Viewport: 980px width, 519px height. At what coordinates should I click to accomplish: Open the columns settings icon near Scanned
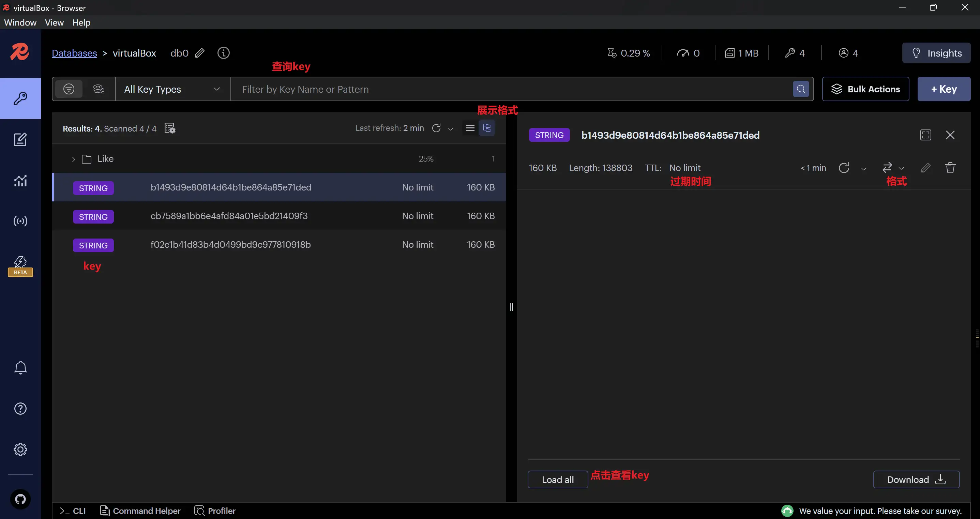[170, 128]
